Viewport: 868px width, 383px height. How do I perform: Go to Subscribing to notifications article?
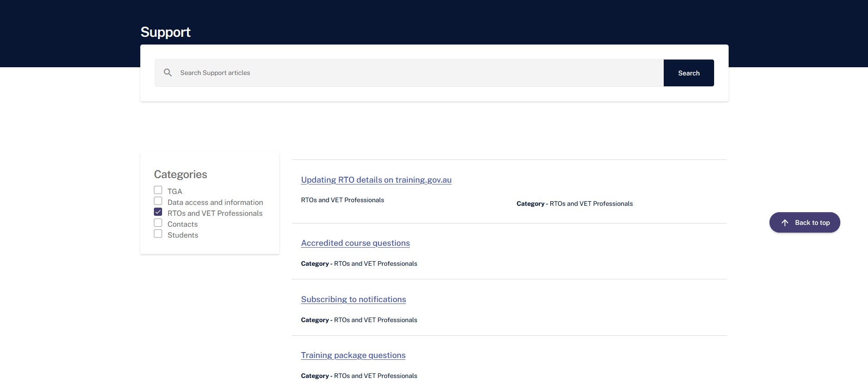pyautogui.click(x=353, y=299)
